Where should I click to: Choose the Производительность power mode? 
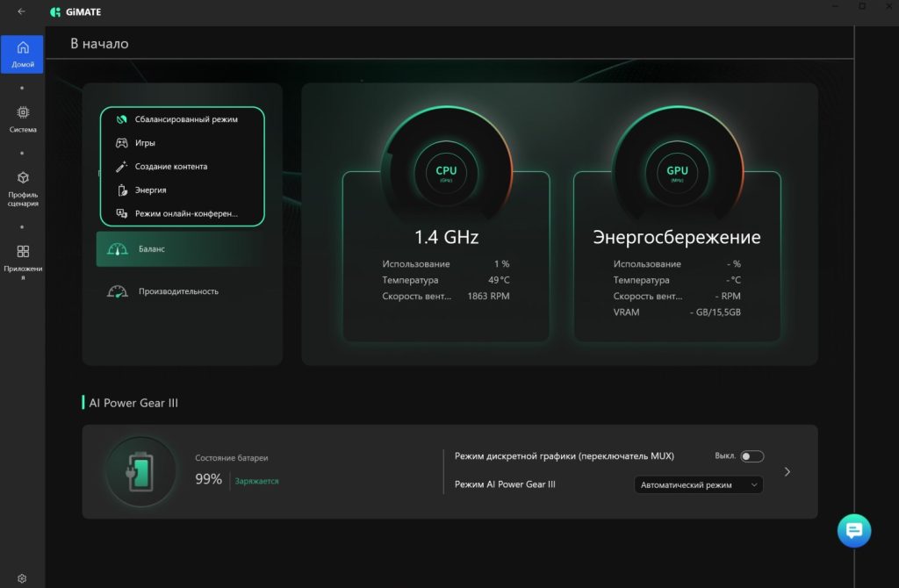pyautogui.click(x=183, y=291)
